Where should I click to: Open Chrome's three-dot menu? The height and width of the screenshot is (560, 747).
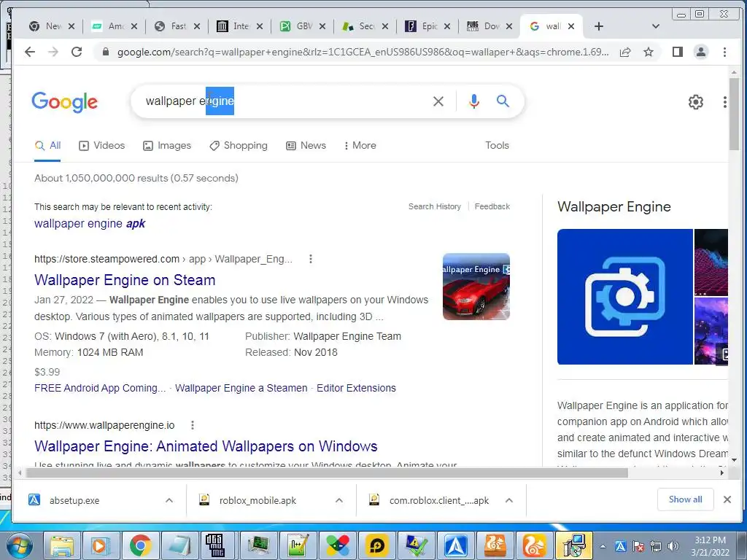pyautogui.click(x=724, y=52)
